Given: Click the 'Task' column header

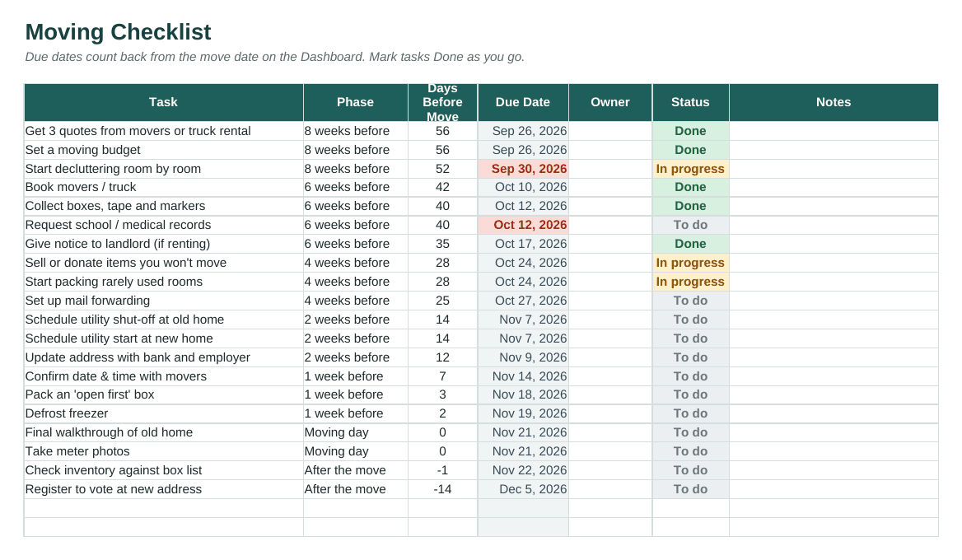Looking at the screenshot, I should (x=163, y=102).
